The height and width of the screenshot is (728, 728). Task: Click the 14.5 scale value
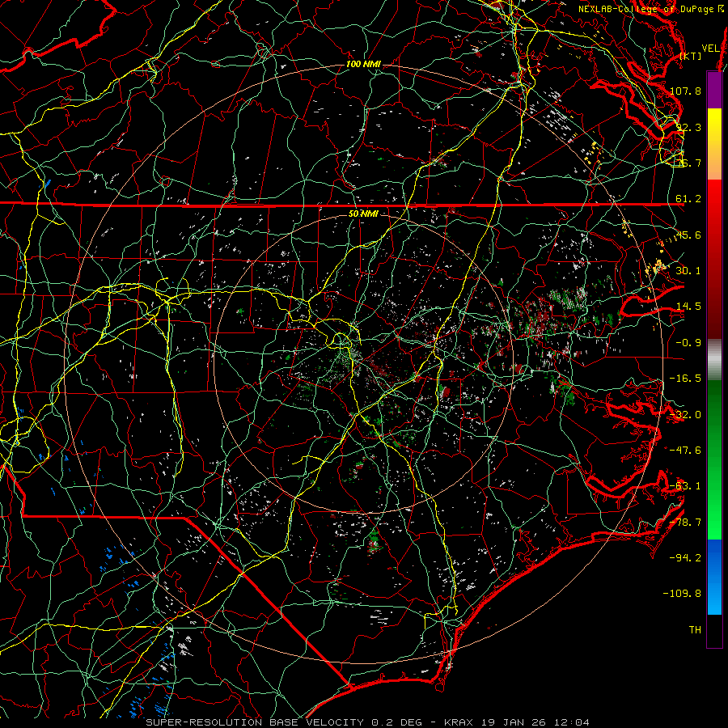[688, 307]
